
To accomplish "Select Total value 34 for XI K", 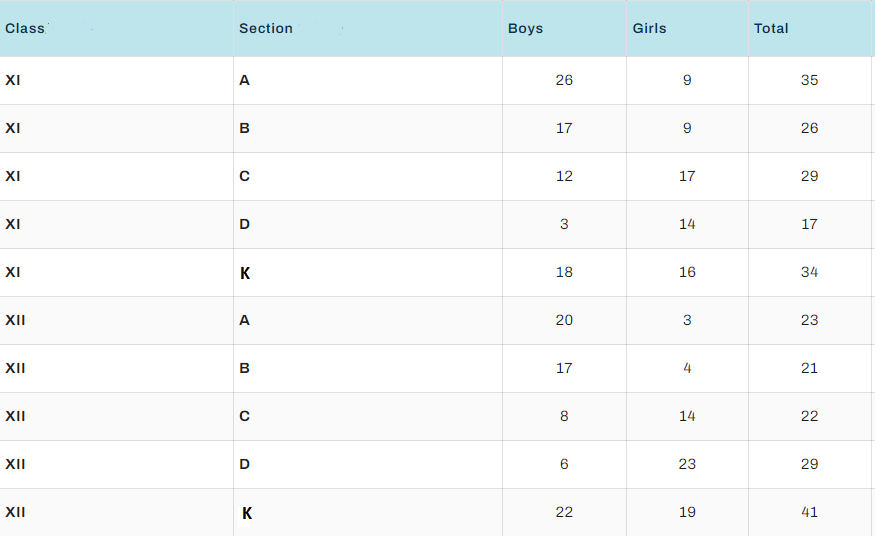I will pyautogui.click(x=809, y=272).
